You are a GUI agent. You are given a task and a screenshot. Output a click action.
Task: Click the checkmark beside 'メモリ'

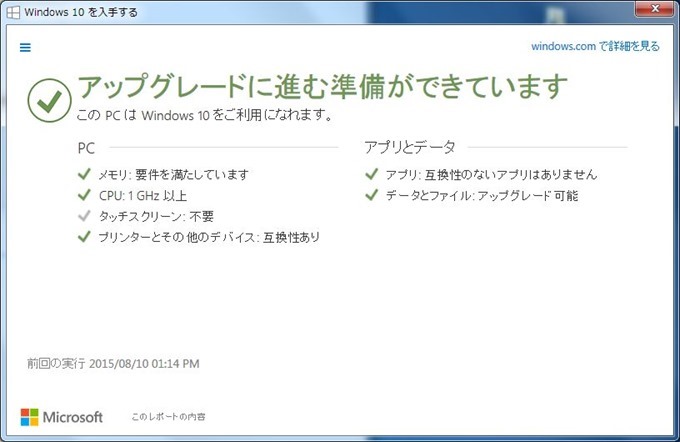pyautogui.click(x=84, y=174)
